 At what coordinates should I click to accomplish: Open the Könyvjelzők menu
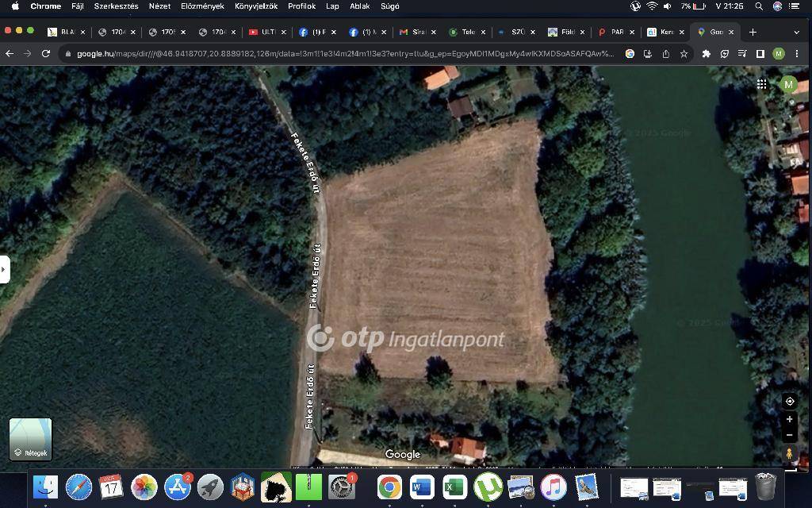[255, 6]
